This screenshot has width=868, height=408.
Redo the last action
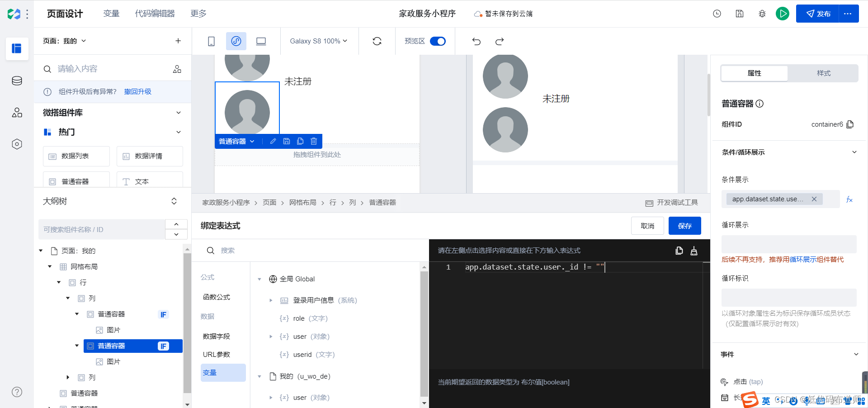(x=500, y=41)
